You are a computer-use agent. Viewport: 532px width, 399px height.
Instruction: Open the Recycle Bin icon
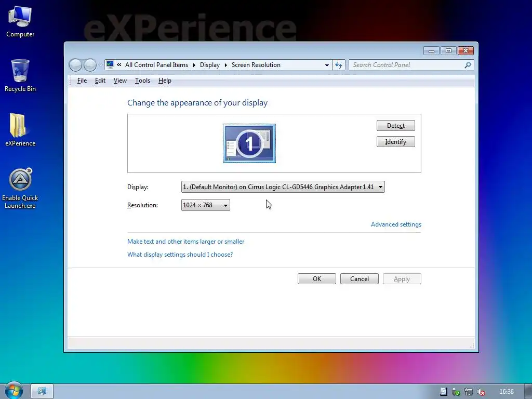(20, 76)
